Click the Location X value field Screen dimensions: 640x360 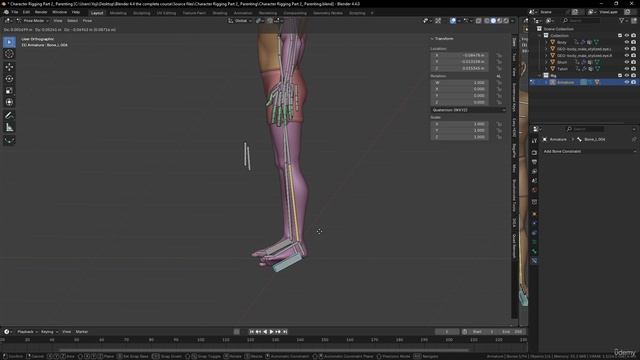tap(460, 55)
